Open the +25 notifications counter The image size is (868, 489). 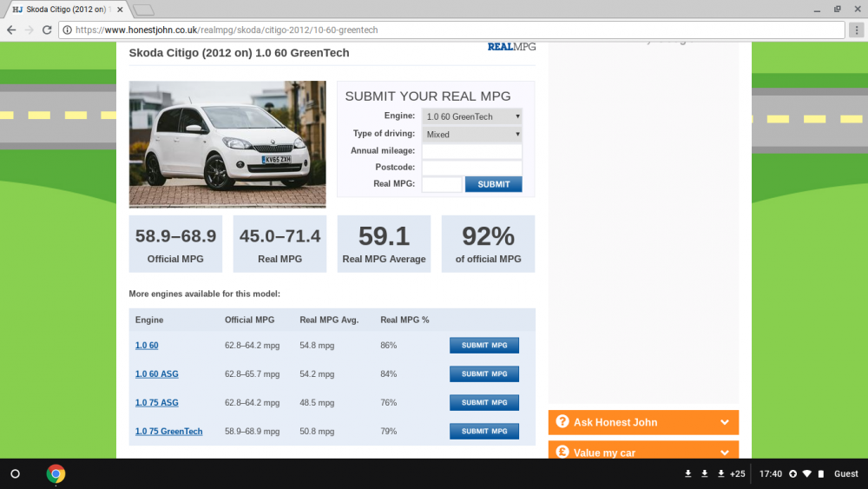[x=737, y=473]
